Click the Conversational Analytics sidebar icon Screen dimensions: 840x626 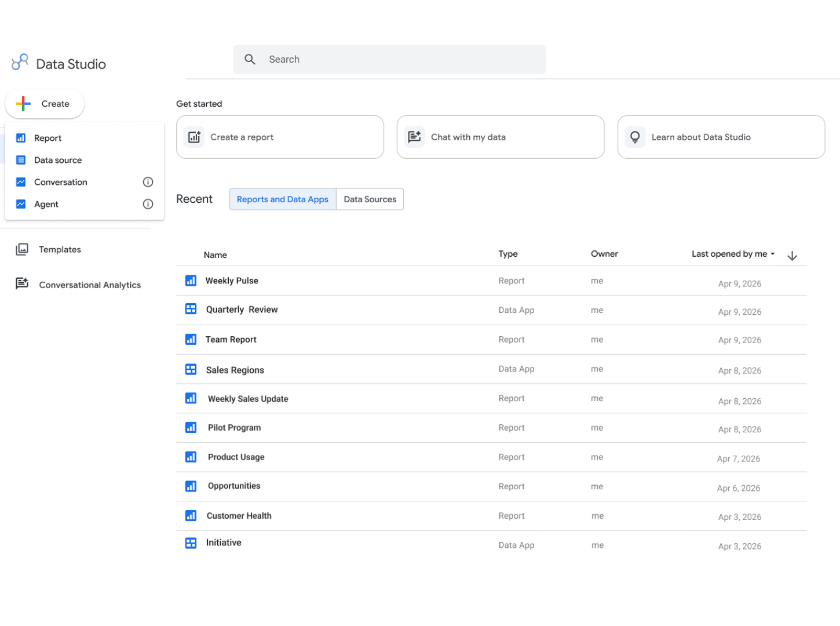(22, 283)
